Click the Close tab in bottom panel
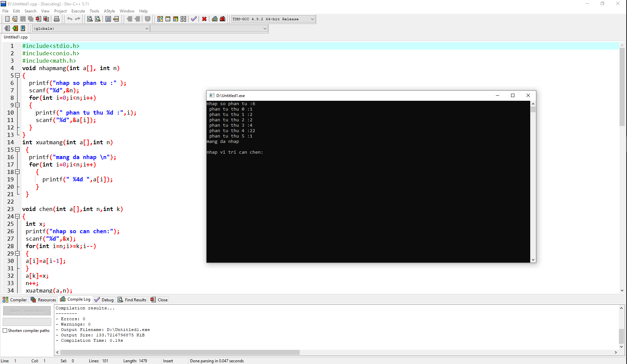The width and height of the screenshot is (627, 364). coord(159,300)
